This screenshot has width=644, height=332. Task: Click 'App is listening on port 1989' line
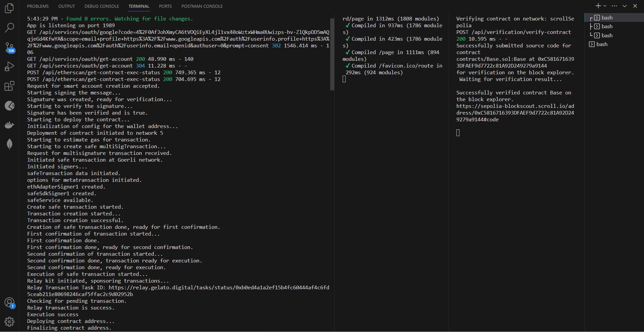[71, 26]
